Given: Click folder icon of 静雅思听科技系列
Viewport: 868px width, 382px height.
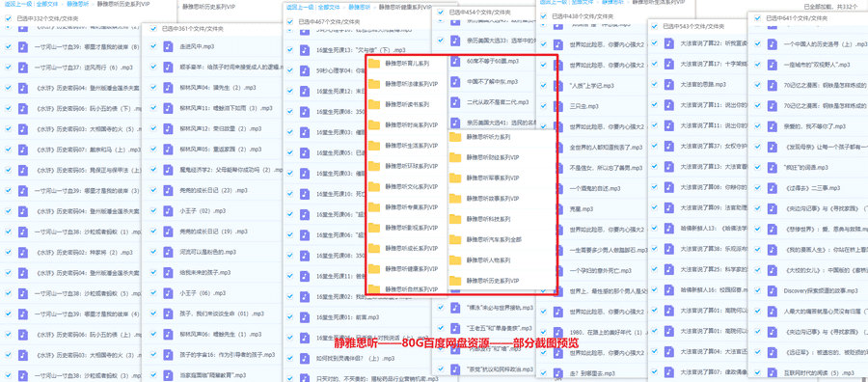Looking at the screenshot, I should 455,219.
